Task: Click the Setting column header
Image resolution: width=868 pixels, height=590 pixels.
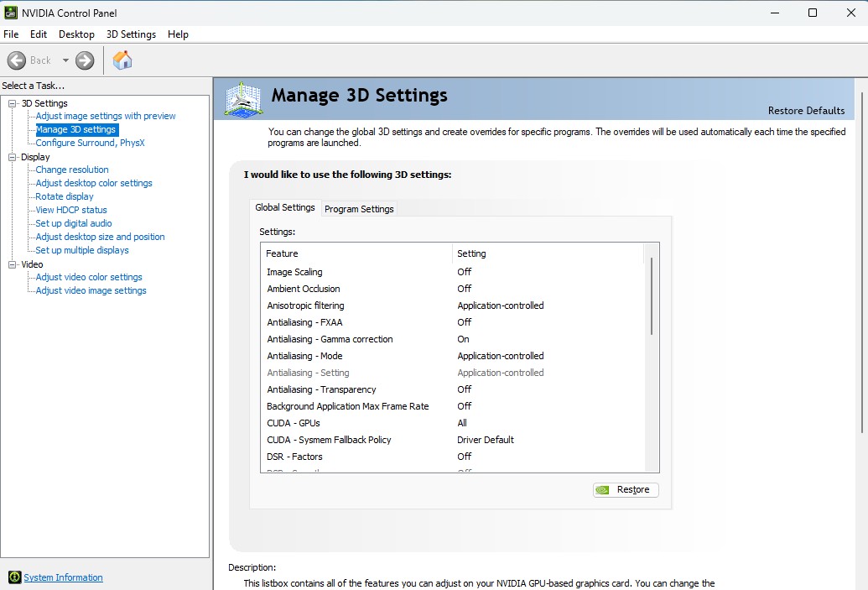Action: [548, 253]
